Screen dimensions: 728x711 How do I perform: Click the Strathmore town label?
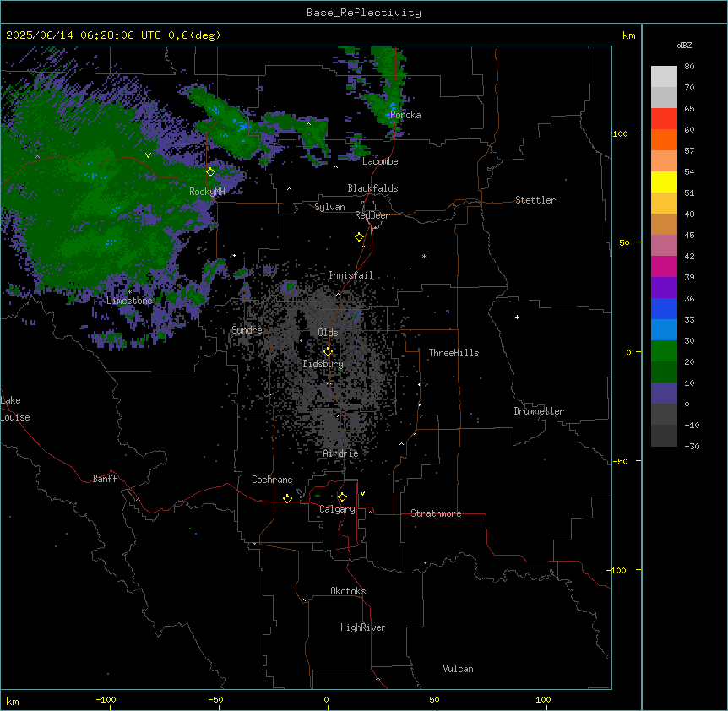coord(436,513)
